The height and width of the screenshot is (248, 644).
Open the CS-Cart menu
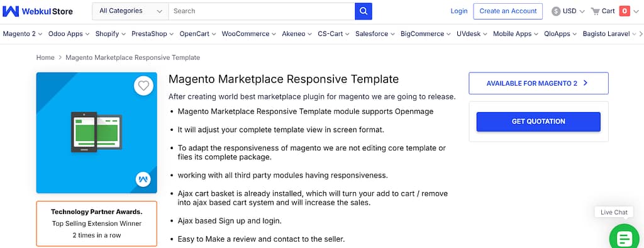[333, 34]
